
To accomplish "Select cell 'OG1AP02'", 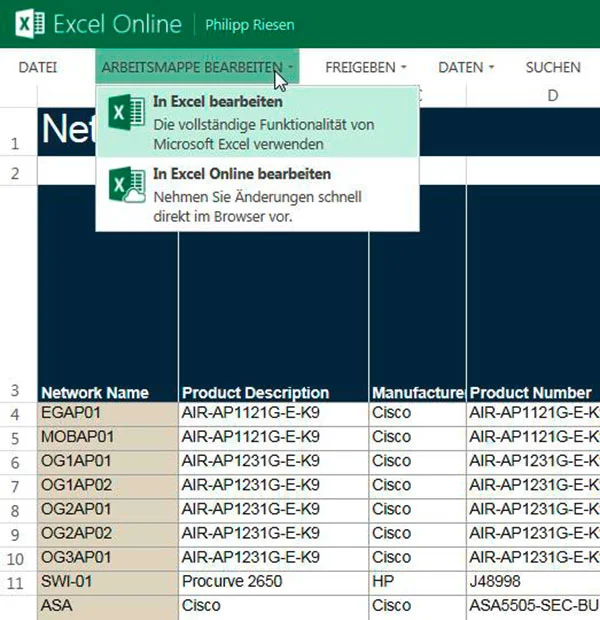I will [108, 486].
